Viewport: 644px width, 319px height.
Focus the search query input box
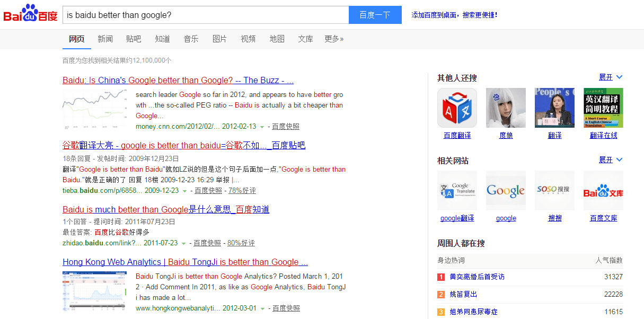tap(206, 15)
